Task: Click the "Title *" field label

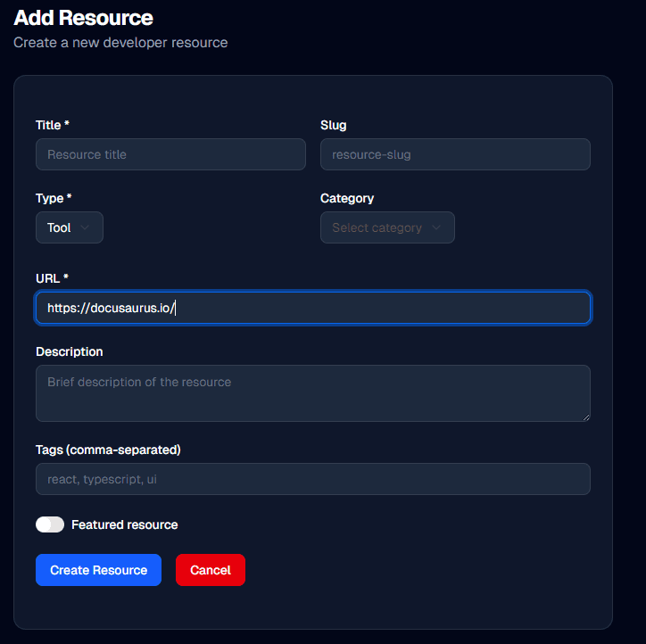Action: (x=53, y=125)
